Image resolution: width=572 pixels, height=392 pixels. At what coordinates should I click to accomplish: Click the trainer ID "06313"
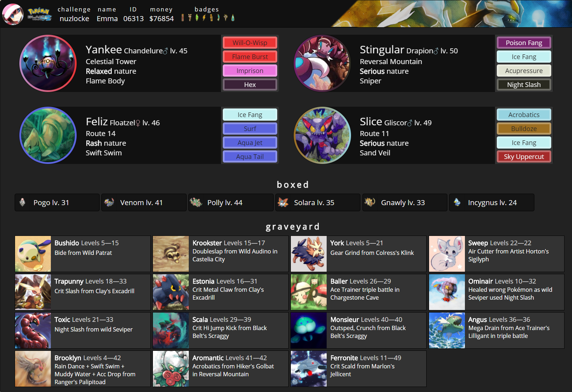coord(134,19)
